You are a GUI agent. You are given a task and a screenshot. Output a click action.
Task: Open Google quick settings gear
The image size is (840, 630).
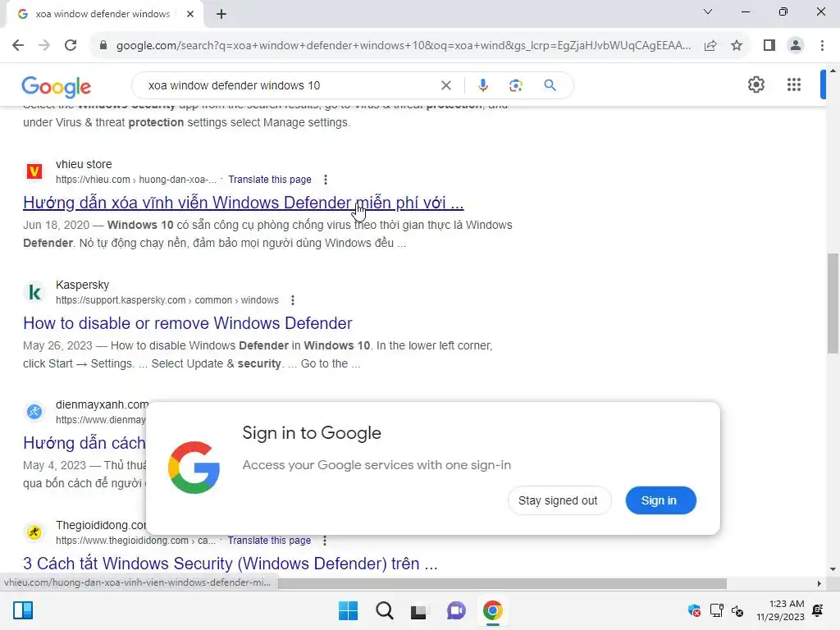pos(756,84)
